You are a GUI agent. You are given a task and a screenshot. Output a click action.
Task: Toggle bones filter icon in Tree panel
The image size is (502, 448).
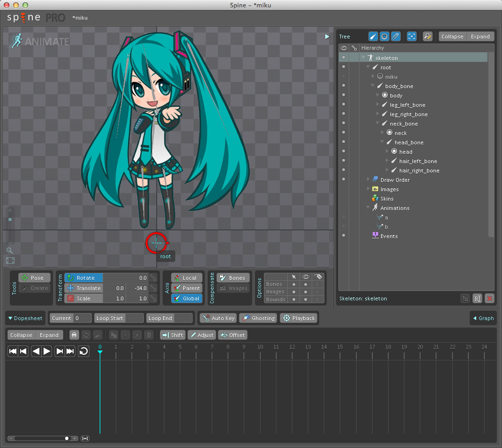[373, 37]
